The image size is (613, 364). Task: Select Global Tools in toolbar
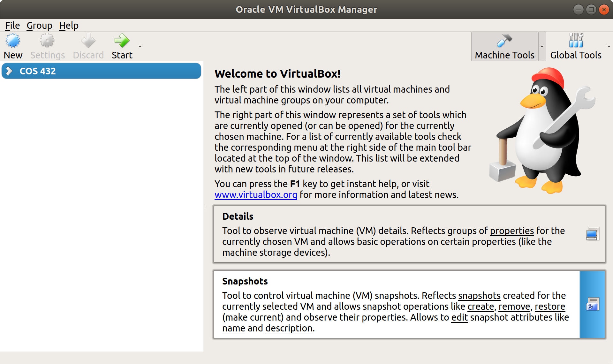(576, 47)
